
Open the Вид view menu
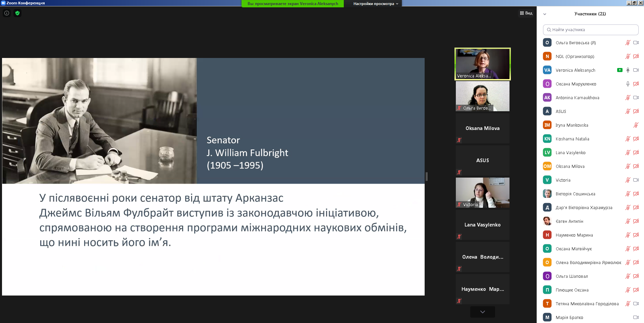coord(526,13)
